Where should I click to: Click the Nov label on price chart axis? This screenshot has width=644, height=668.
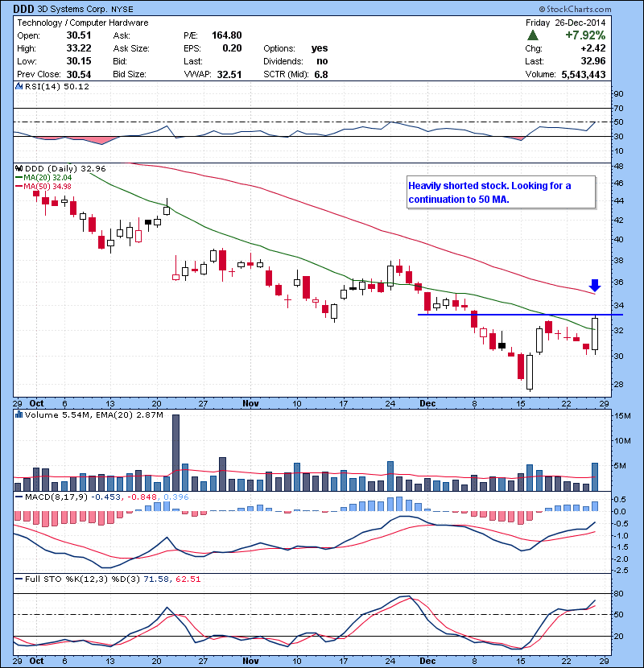click(x=252, y=402)
